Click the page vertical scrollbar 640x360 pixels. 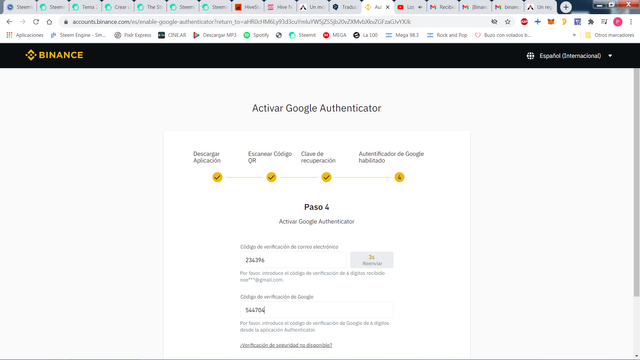(636, 183)
